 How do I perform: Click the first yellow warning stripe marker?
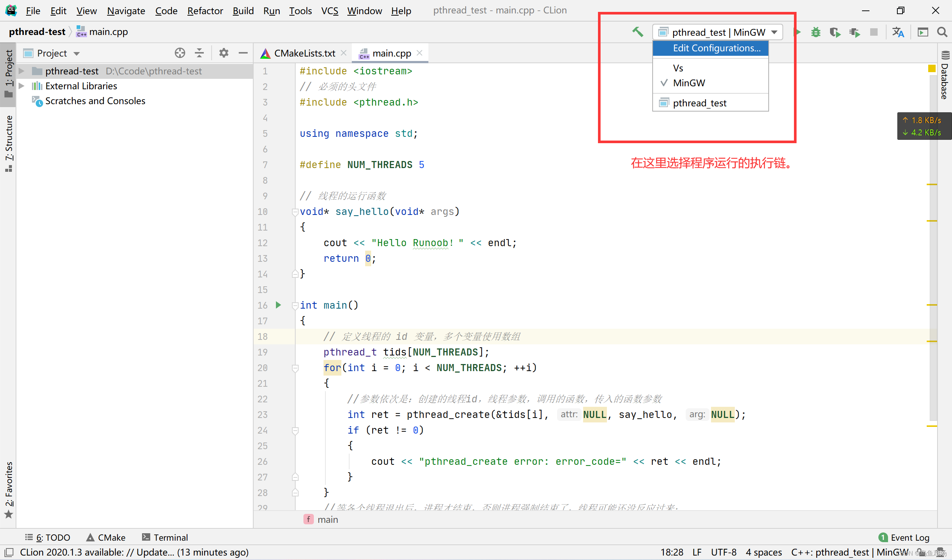pos(932,184)
